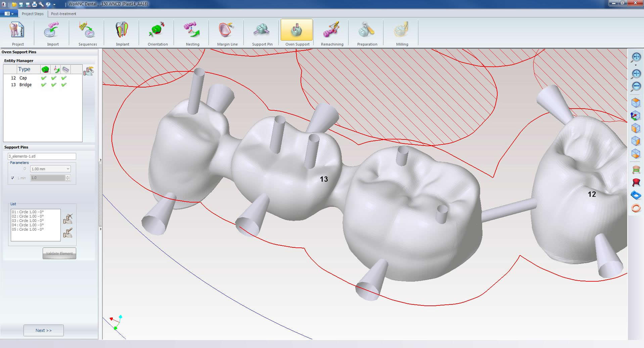Click the print icon in title bar
The image size is (644, 348).
(34, 4)
